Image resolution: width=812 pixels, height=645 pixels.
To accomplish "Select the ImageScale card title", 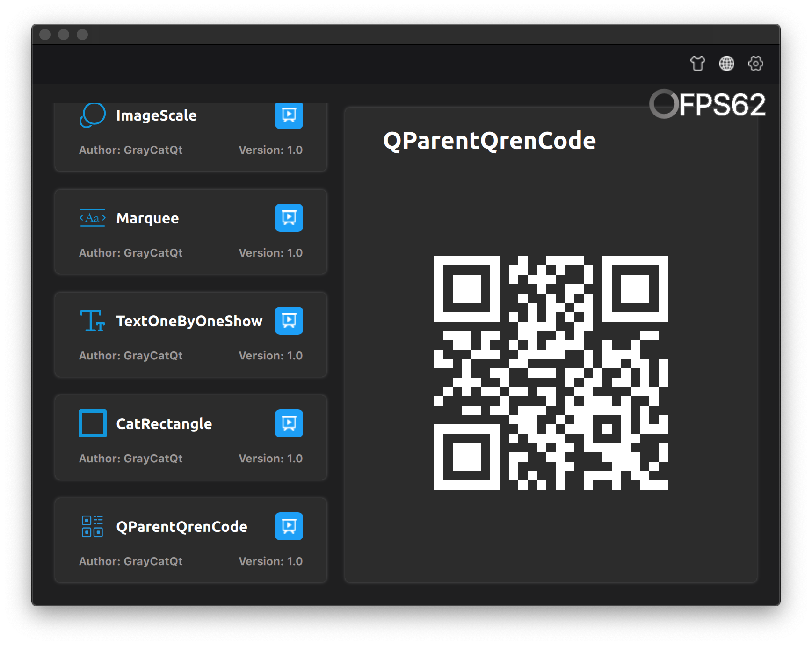I will coord(156,115).
